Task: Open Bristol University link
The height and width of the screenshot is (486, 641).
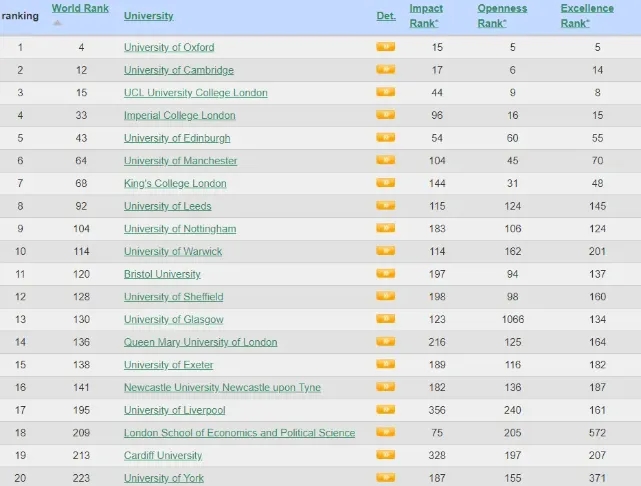Action: [162, 274]
